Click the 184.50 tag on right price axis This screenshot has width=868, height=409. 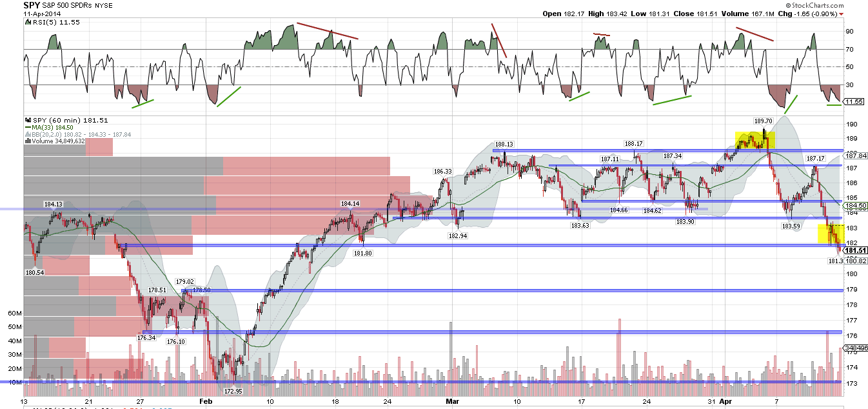(855, 206)
